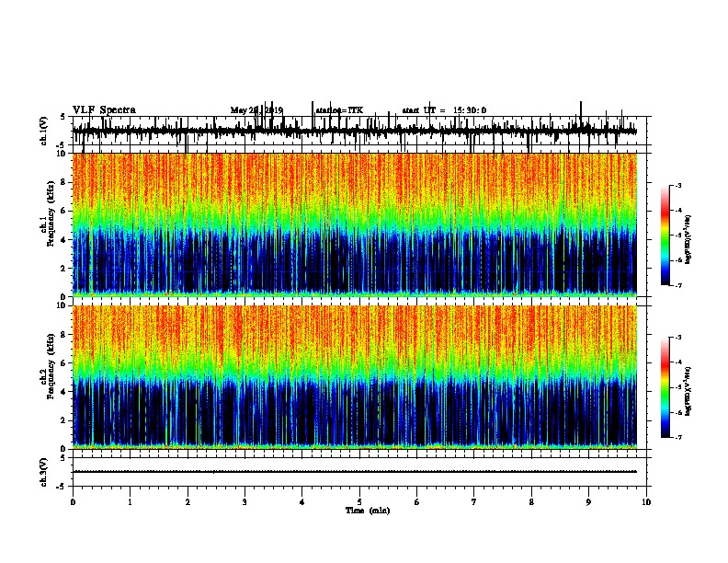This screenshot has height=563, width=728.
Task: Click the ch.2 spectrogram color scale bar
Action: pos(665,387)
